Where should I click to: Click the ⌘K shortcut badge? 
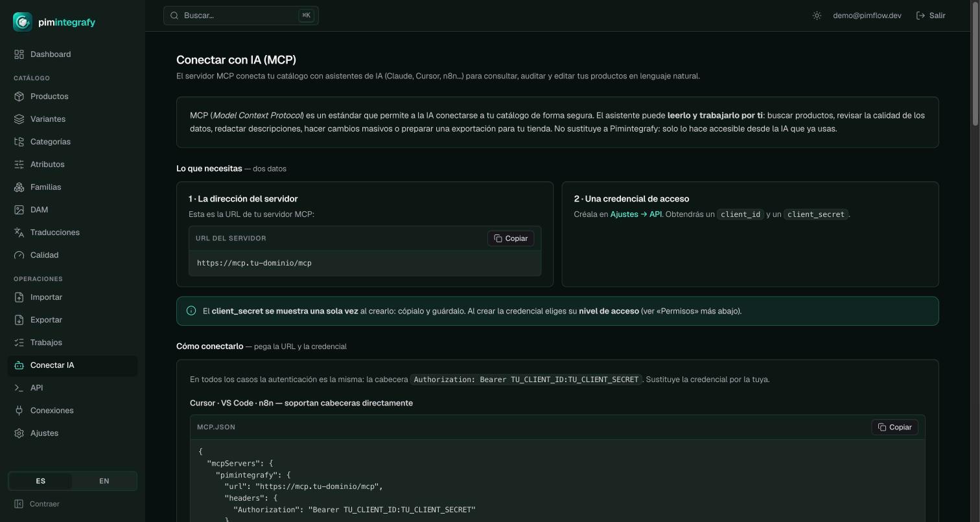[x=306, y=16]
